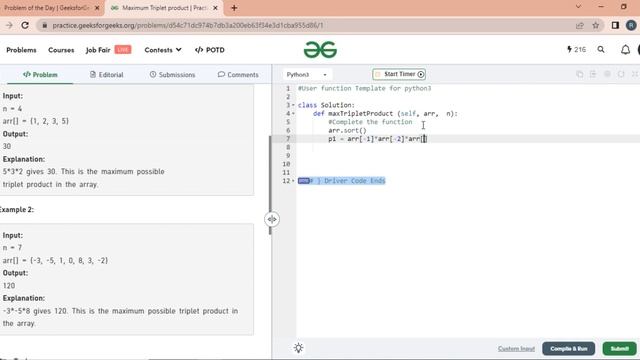Copy code using the editor copy icon

pyautogui.click(x=580, y=74)
